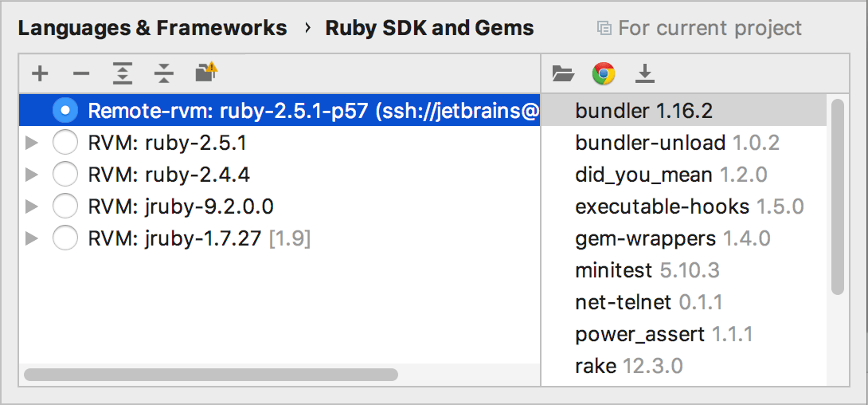Select RVM: ruby-2.5.1 radio button

(x=65, y=143)
